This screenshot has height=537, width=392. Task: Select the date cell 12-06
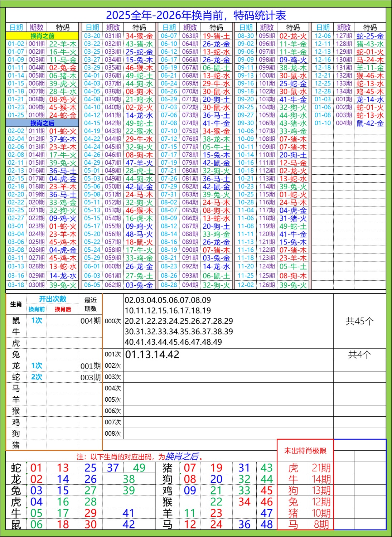click(x=323, y=36)
